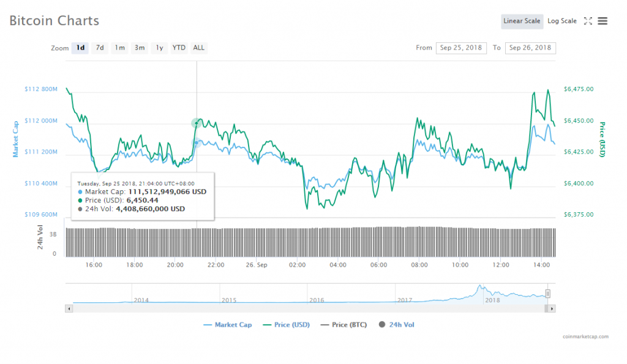
Task: Open the From date field
Action: pos(461,48)
